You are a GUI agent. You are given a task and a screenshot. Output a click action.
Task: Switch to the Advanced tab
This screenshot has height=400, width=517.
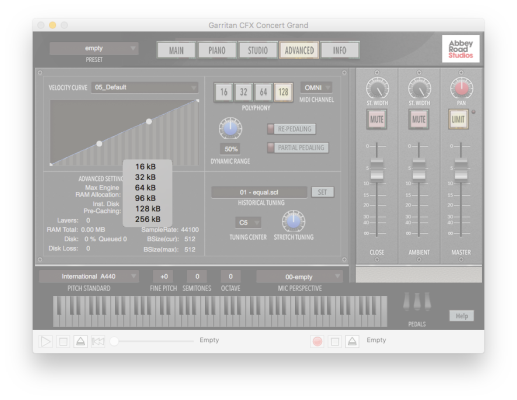tap(299, 50)
